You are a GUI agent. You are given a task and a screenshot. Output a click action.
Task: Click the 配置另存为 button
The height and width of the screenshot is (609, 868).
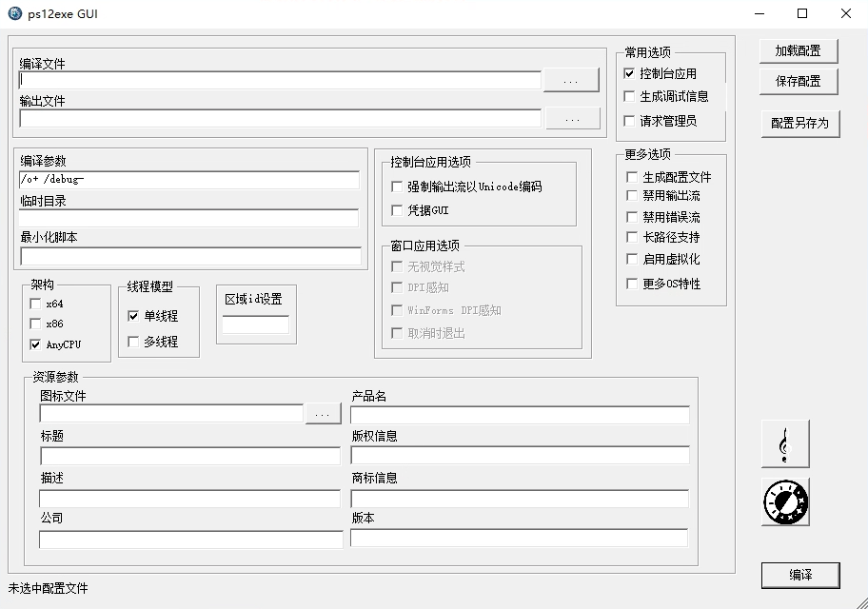pyautogui.click(x=799, y=123)
